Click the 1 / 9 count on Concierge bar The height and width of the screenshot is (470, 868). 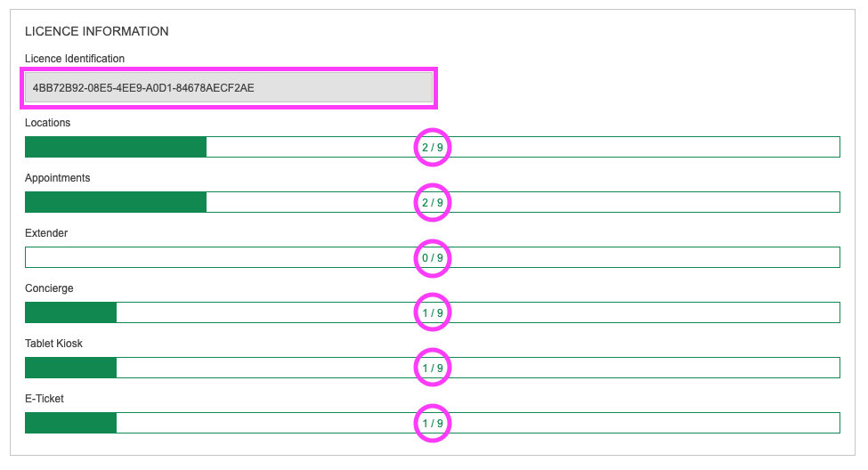click(433, 313)
